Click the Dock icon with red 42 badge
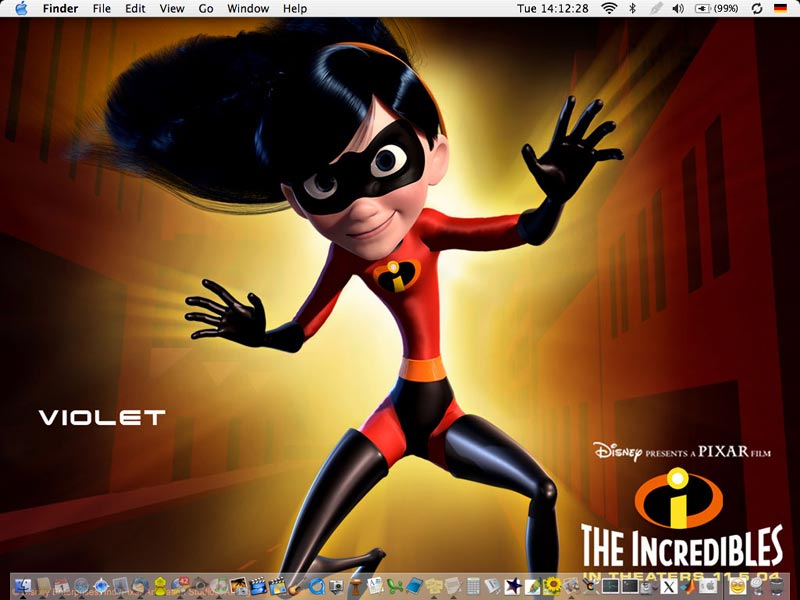The height and width of the screenshot is (600, 800). point(180,585)
